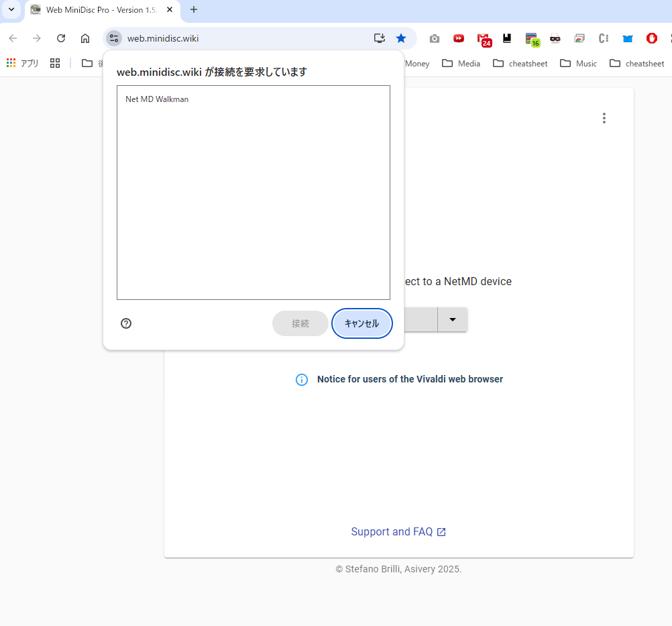Click the window-stack extension icon
672x626 pixels.
click(579, 39)
